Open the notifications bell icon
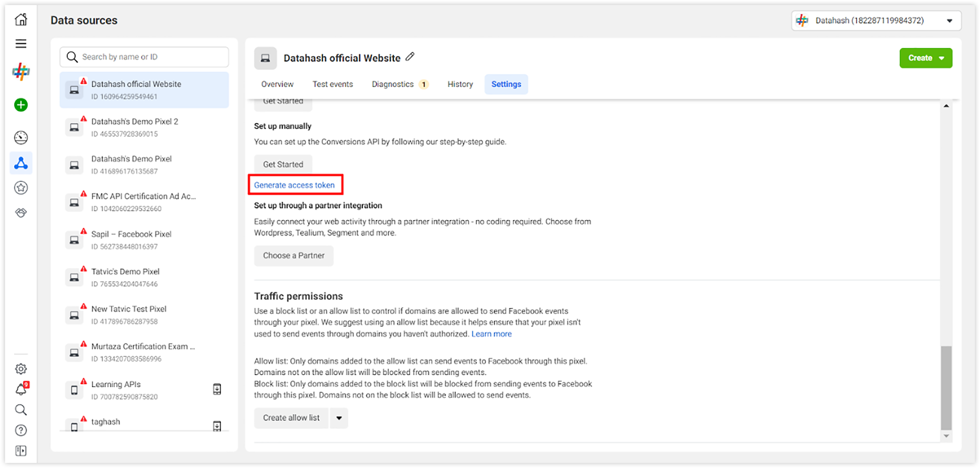The width and height of the screenshot is (980, 468). [21, 389]
